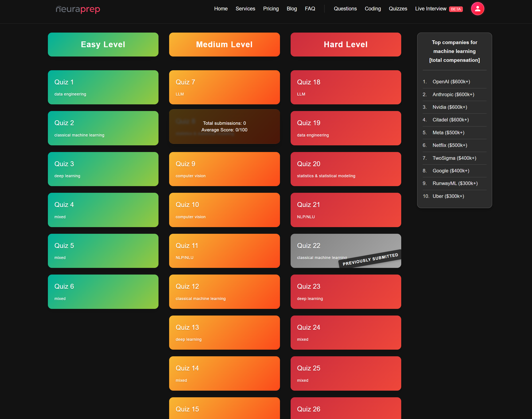The height and width of the screenshot is (419, 532).
Task: Open the Coding section
Action: pyautogui.click(x=372, y=9)
